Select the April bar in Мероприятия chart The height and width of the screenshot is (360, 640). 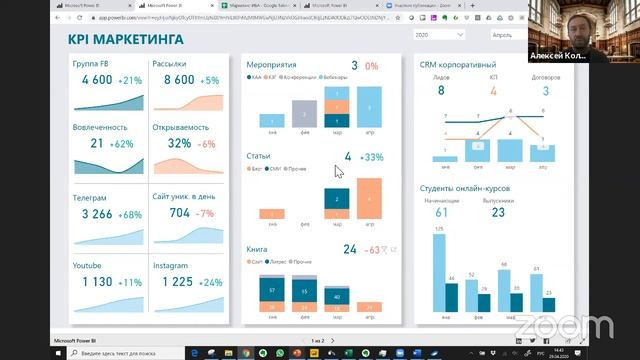(x=369, y=107)
